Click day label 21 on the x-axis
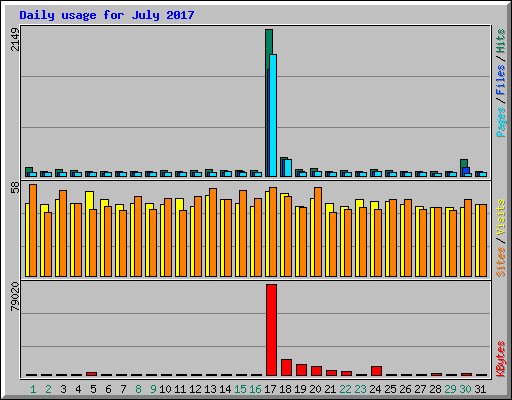The height and width of the screenshot is (400, 512). click(x=330, y=389)
